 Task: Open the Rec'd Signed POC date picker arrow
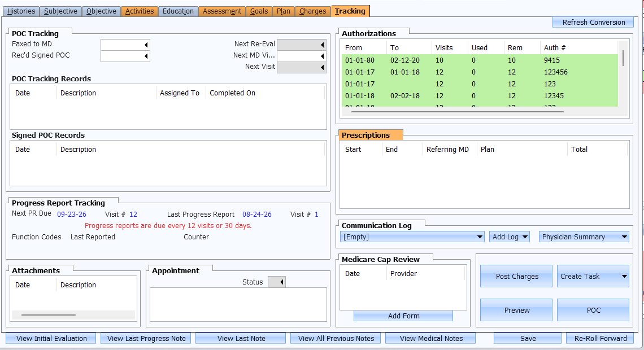(x=146, y=56)
